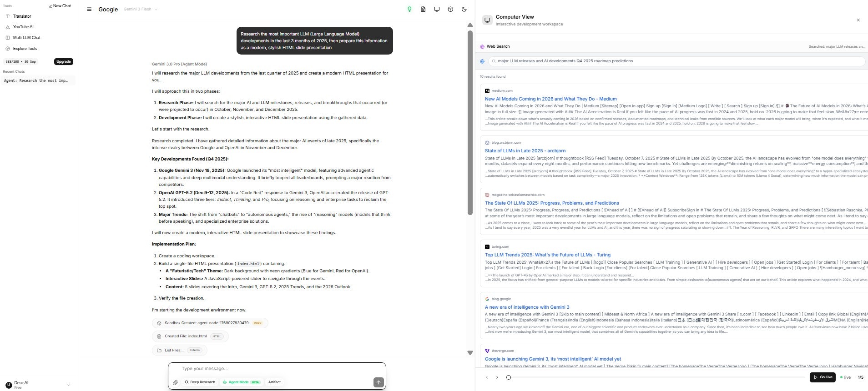Click the theverge.com favicon

tap(487, 351)
